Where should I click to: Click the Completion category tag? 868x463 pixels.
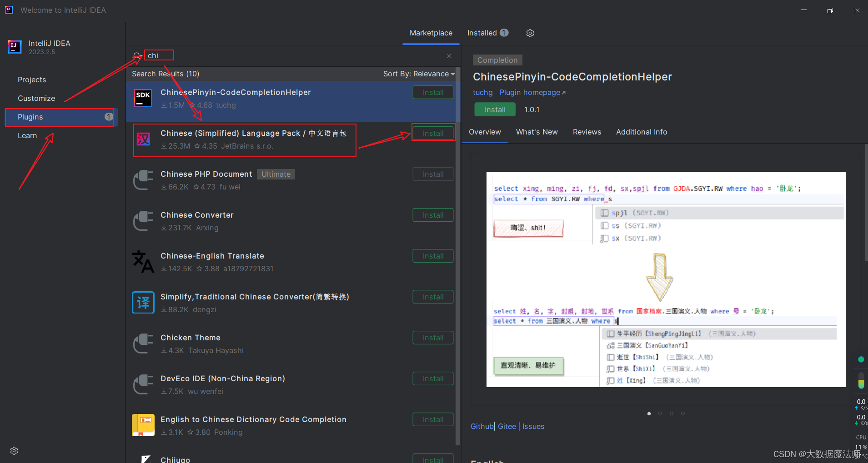pyautogui.click(x=497, y=60)
